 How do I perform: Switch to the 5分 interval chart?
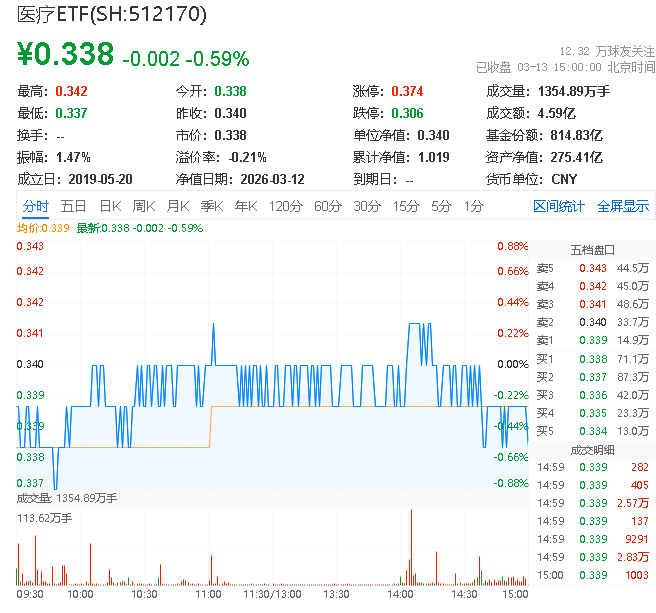[x=441, y=206]
